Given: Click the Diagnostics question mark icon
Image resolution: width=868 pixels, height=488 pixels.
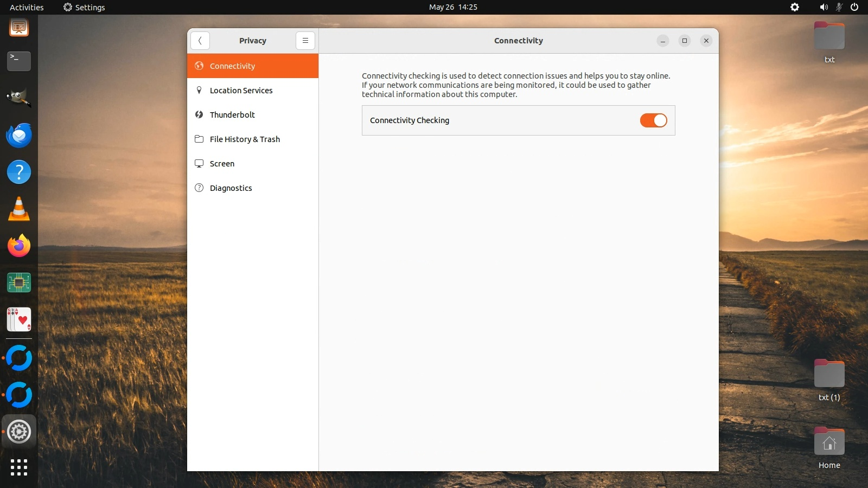Looking at the screenshot, I should pos(199,188).
